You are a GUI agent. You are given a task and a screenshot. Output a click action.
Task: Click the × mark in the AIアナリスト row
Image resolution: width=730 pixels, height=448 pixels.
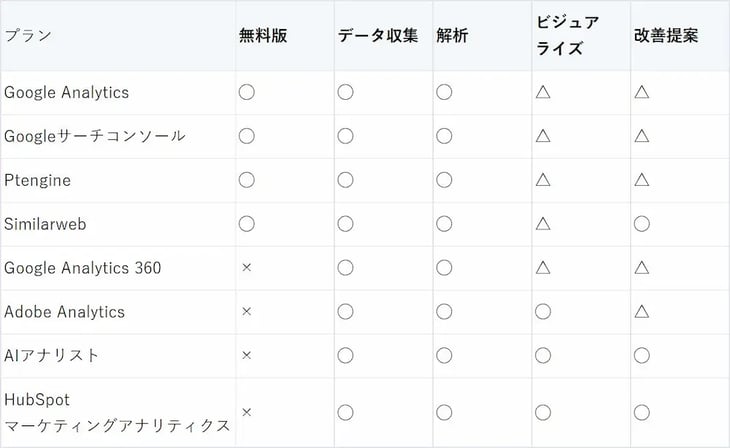(x=247, y=355)
